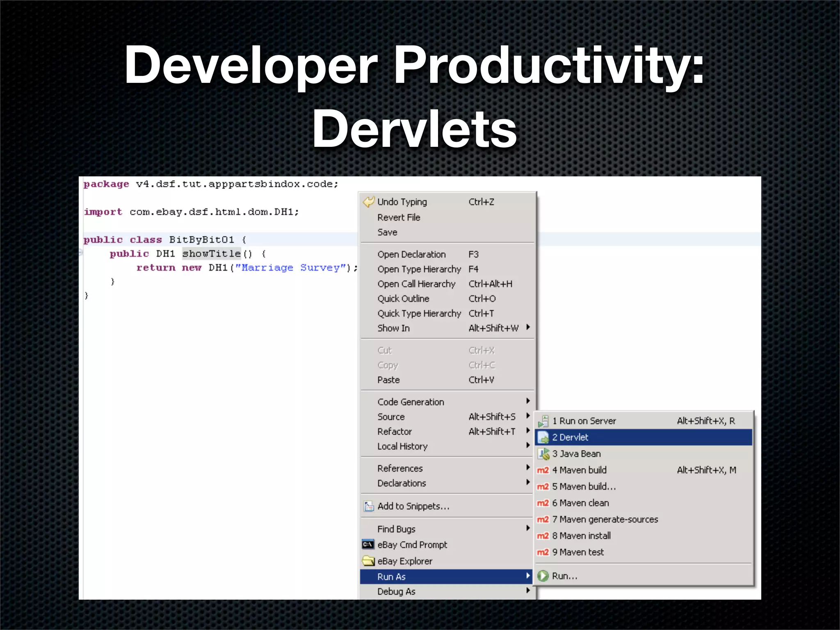Expand the Code Generation submenu arrow
This screenshot has height=630, width=840.
tap(528, 401)
